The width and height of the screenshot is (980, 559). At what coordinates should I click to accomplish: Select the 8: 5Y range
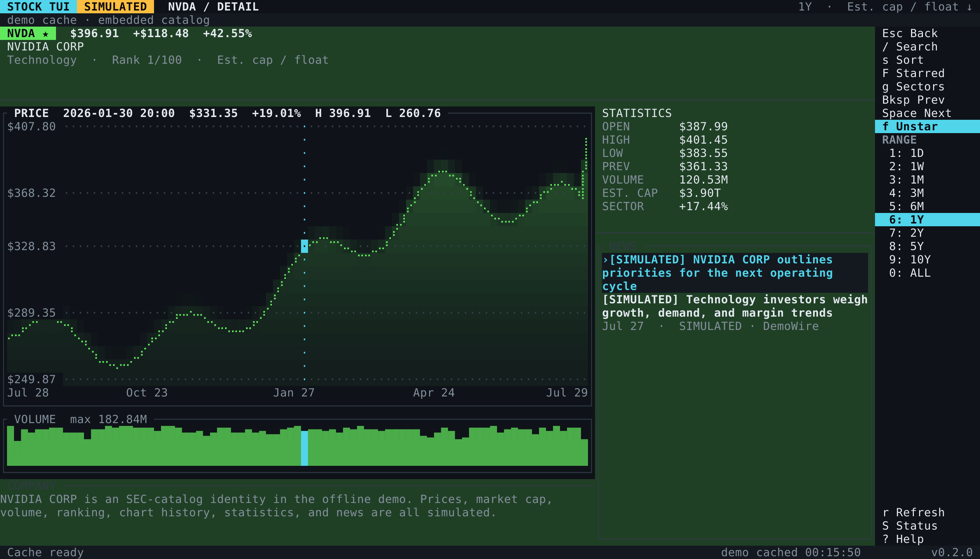pyautogui.click(x=906, y=246)
